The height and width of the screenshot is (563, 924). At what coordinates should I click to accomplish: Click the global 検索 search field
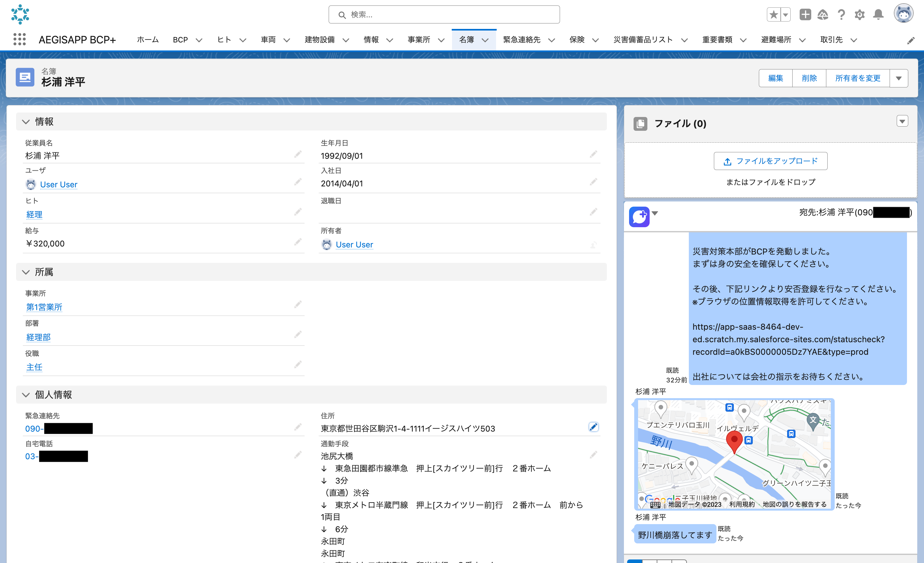444,15
